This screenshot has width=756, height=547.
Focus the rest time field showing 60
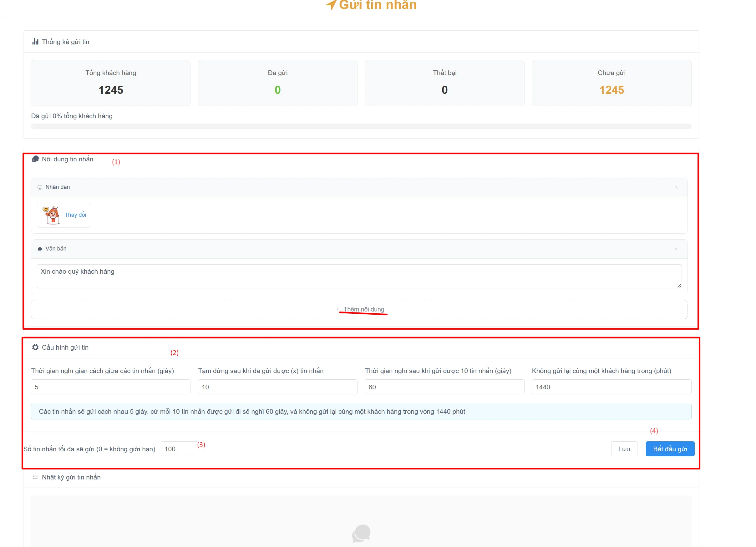[x=445, y=387]
